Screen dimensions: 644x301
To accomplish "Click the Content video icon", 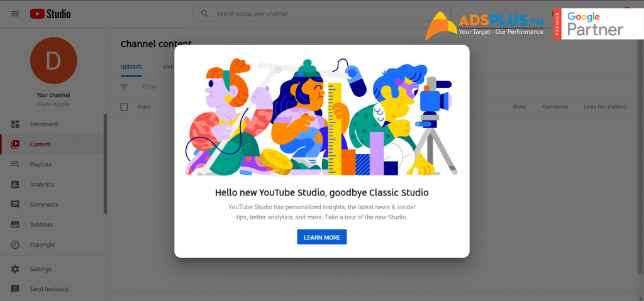I will tap(15, 144).
